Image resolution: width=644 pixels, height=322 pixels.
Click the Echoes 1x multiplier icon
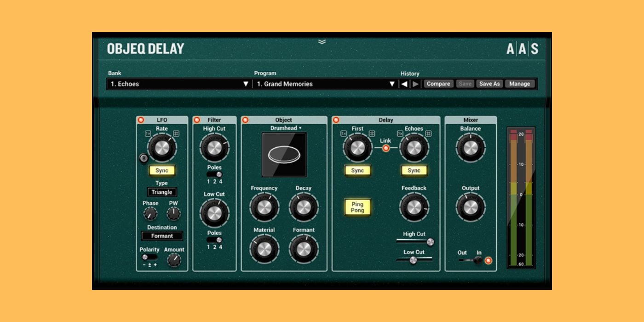(400, 133)
